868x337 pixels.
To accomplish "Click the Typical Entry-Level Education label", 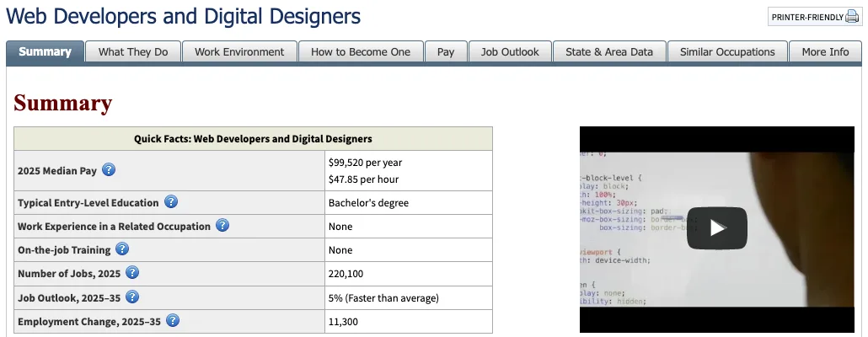I will pyautogui.click(x=88, y=203).
